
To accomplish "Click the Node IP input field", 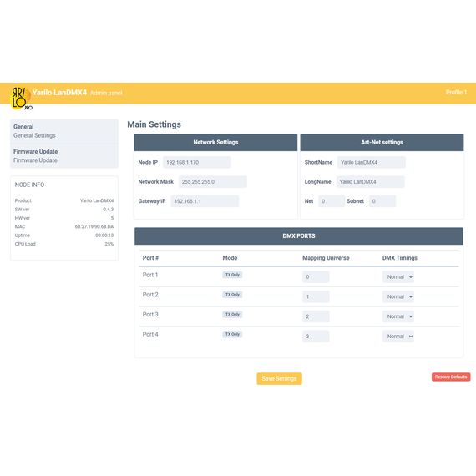I will click(x=197, y=162).
